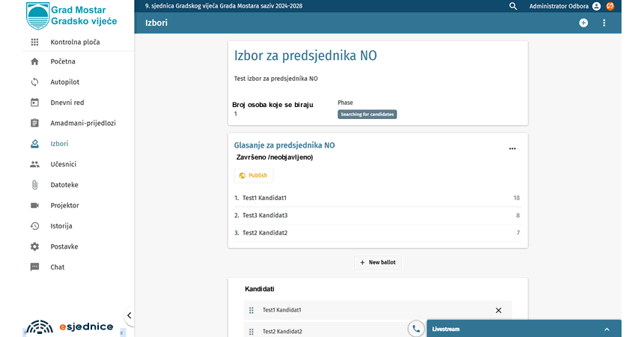Click the orange status icon at top right
Viewport: 644px width, 337px height.
610,6
